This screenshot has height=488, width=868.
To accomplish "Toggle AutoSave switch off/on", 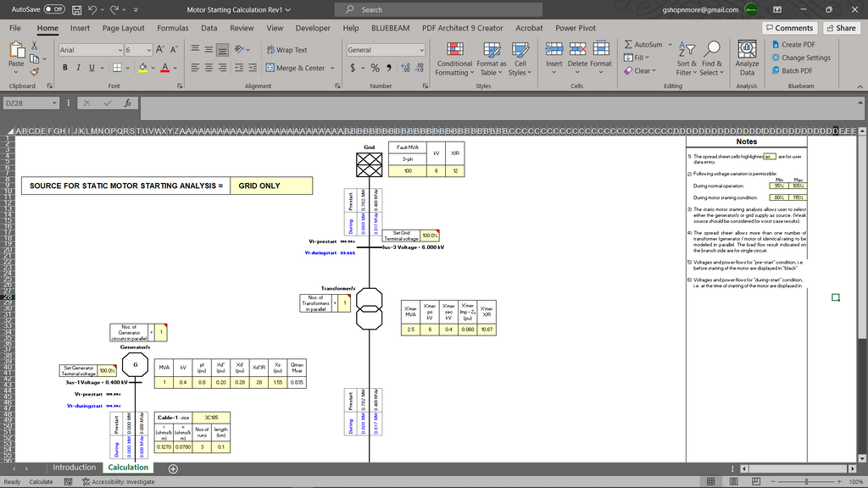I will pos(54,9).
